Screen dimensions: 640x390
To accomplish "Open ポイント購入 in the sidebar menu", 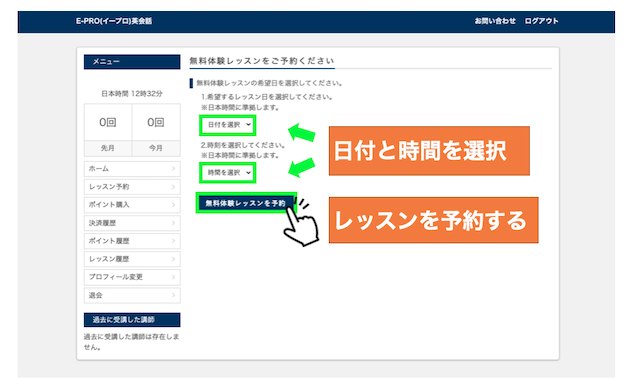I will point(132,204).
